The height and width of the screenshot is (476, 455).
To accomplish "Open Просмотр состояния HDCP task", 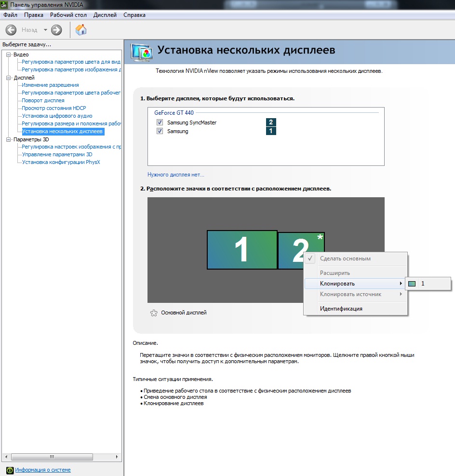I will pyautogui.click(x=54, y=108).
